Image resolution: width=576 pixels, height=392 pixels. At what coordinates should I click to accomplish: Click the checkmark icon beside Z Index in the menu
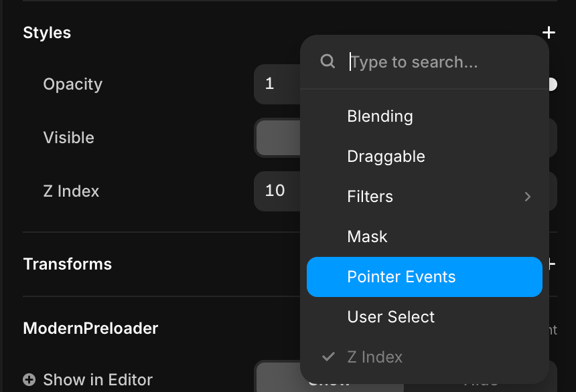(x=328, y=357)
